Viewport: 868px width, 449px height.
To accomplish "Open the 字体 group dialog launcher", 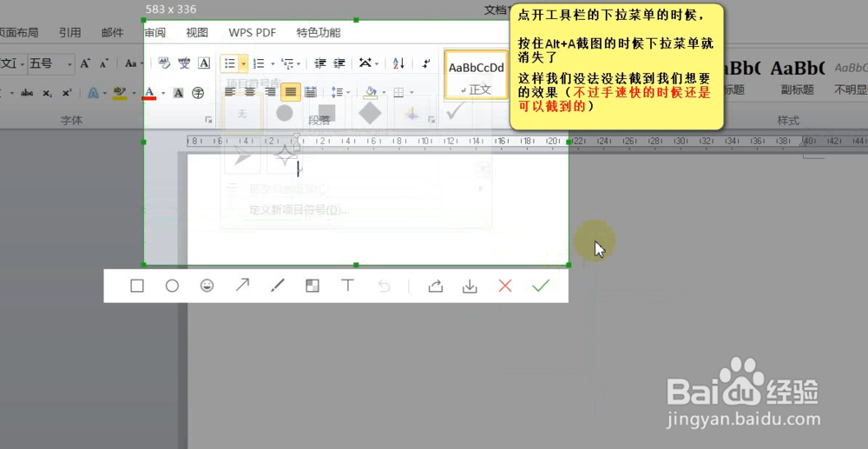I will click(208, 119).
